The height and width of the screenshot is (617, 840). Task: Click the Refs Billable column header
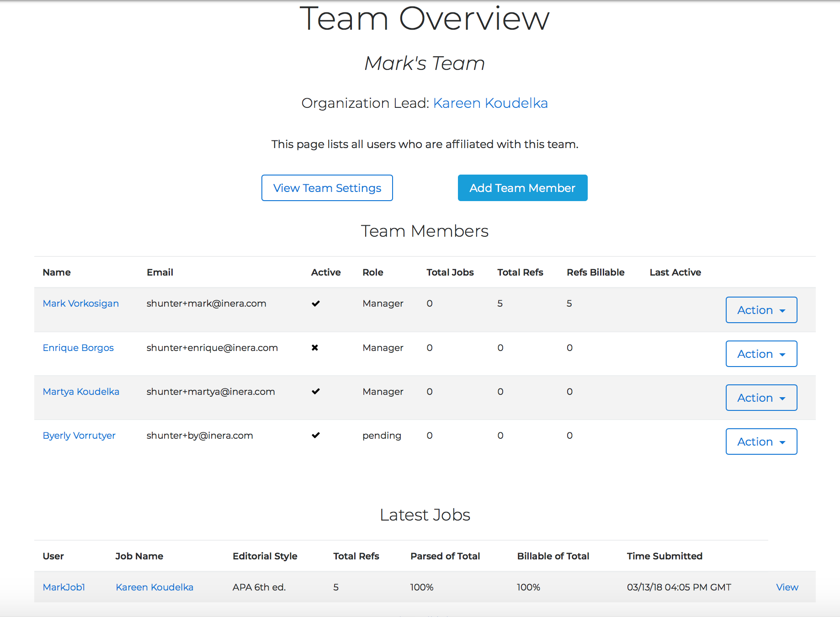[595, 272]
